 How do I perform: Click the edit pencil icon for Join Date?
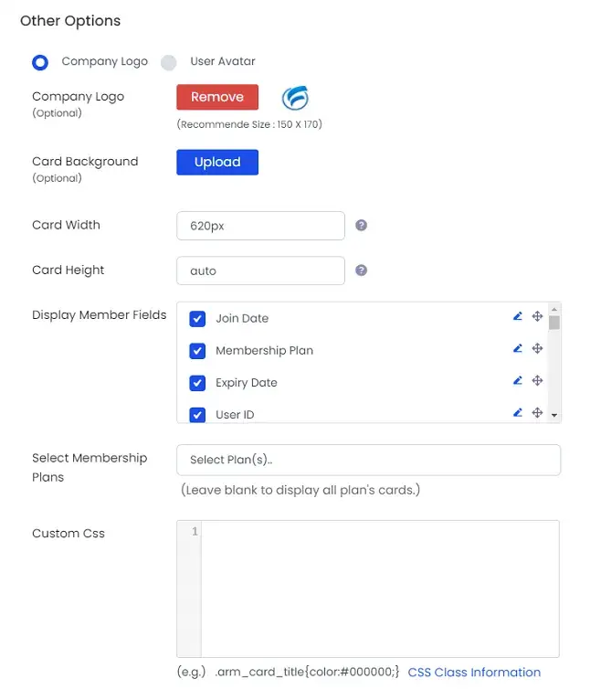point(518,316)
